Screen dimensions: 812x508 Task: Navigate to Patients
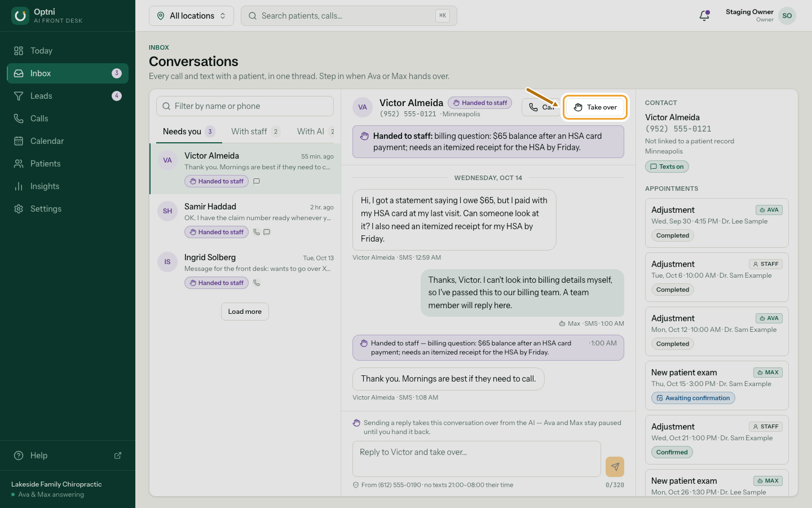[x=68, y=164]
